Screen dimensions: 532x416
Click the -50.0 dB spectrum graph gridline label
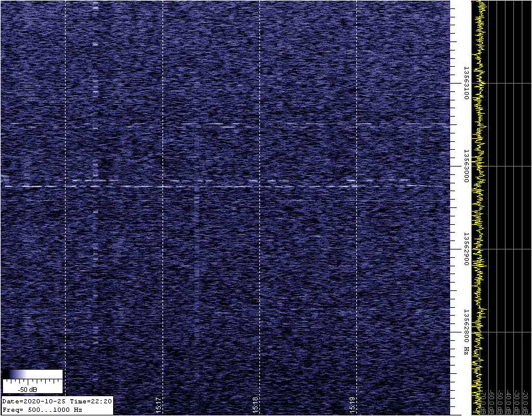coord(500,402)
